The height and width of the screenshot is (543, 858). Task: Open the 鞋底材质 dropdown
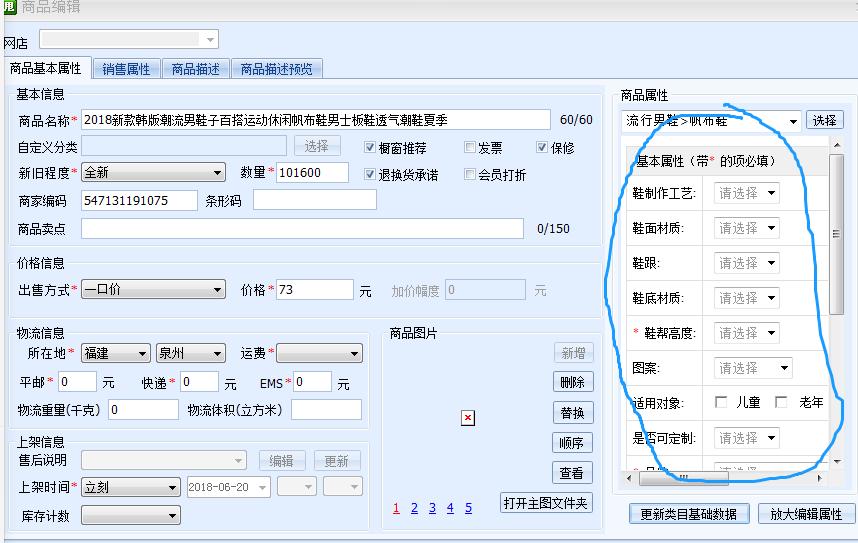746,298
